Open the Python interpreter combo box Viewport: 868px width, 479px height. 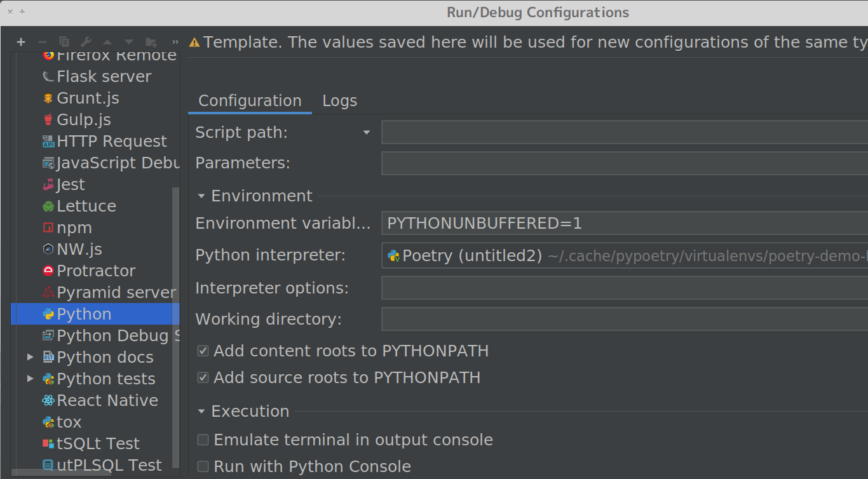625,255
